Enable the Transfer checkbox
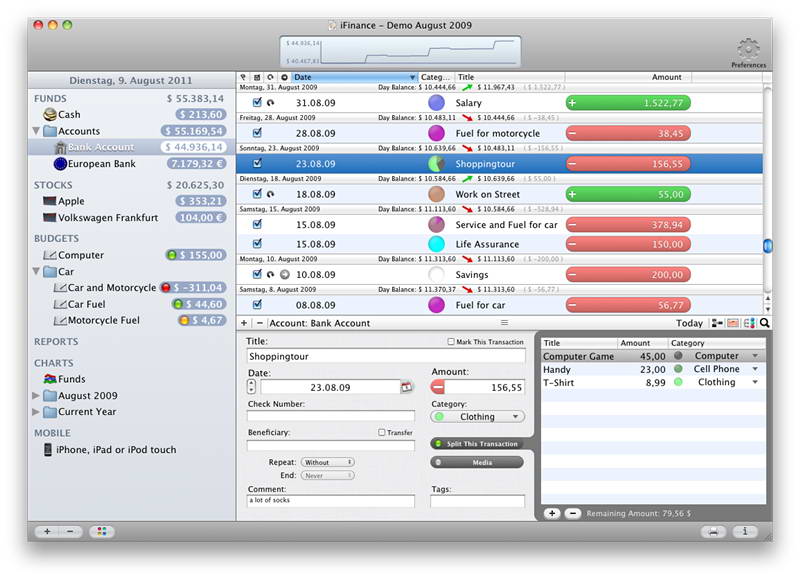The height and width of the screenshot is (579, 800). (382, 432)
